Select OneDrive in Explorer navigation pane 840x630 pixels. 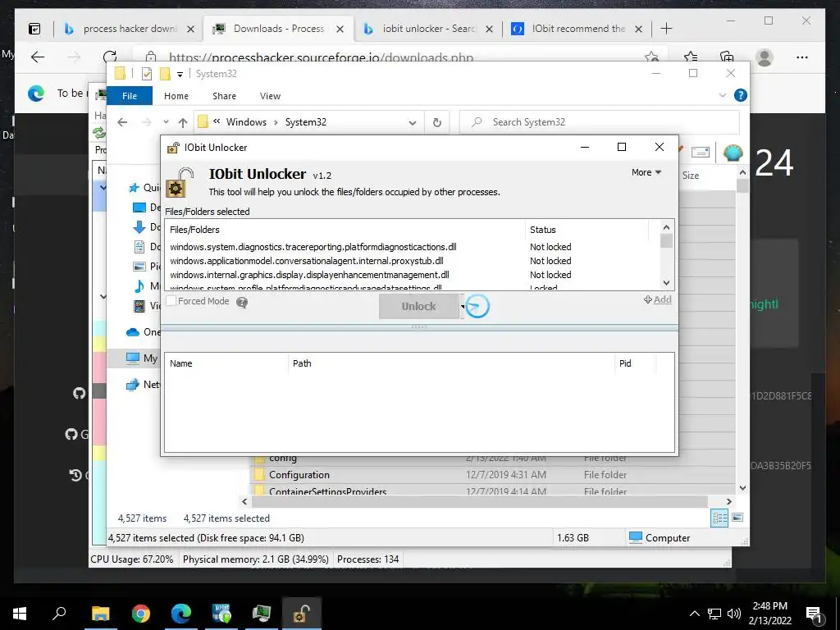point(144,332)
